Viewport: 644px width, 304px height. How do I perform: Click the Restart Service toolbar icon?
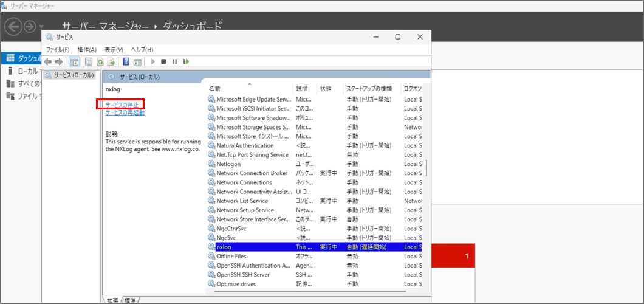(186, 61)
